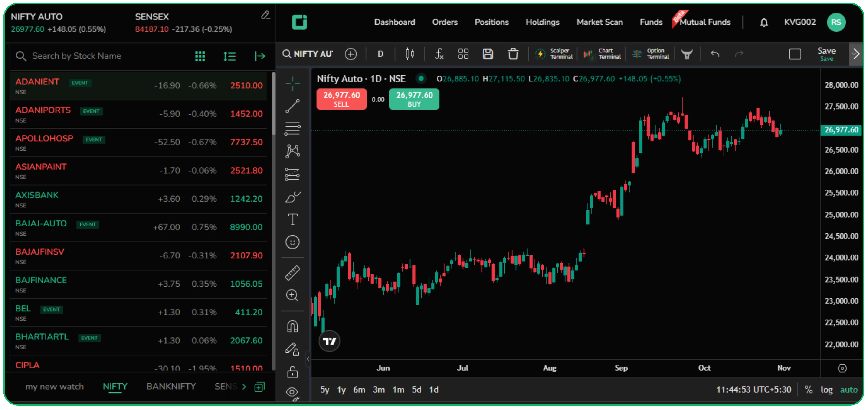Open the indicators (fx) panel
Screen dimensions: 868x410
[439, 54]
